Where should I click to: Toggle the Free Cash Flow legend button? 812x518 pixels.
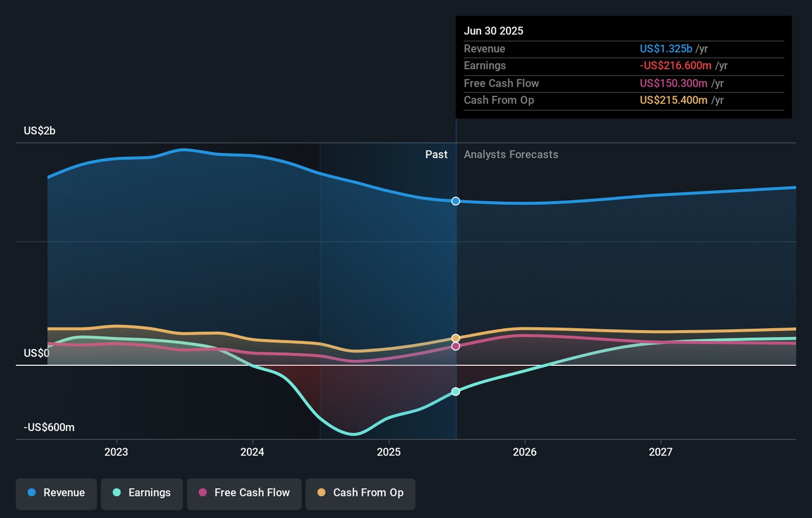pos(244,493)
